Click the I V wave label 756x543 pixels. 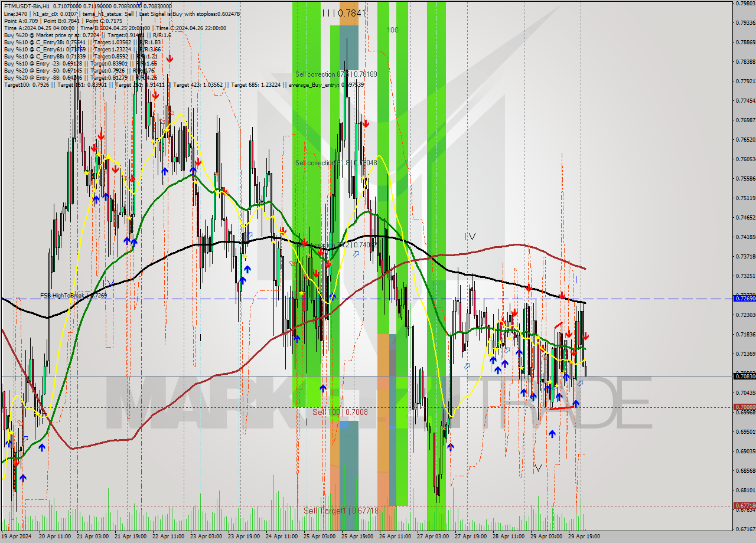click(x=470, y=237)
